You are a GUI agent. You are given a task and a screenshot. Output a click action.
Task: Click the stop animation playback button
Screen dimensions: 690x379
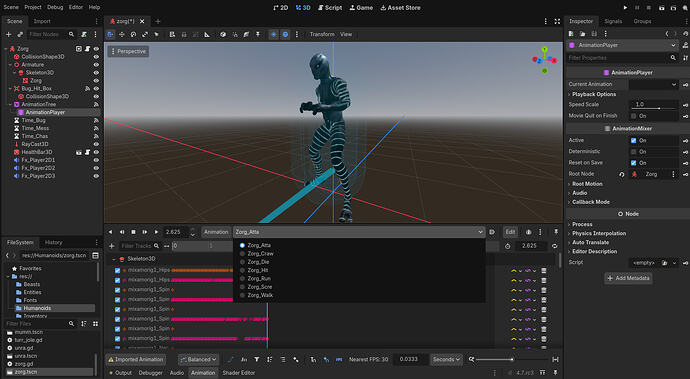point(133,232)
